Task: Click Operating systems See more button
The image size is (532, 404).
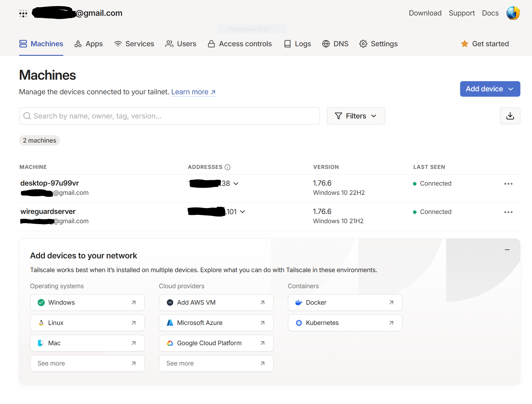Action: pos(87,363)
